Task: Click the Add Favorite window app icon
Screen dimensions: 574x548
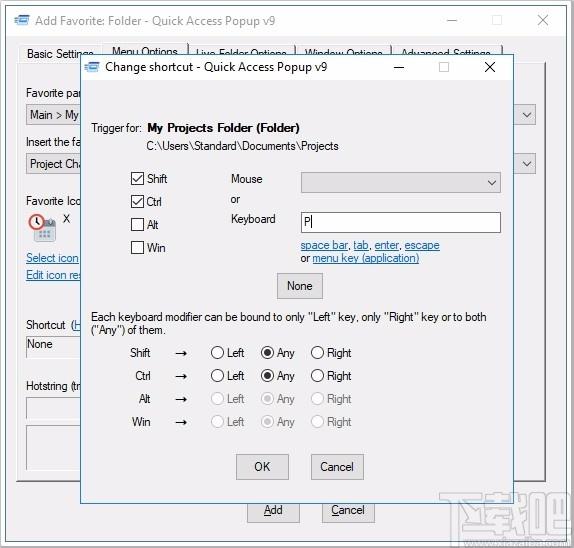Action: (22, 20)
